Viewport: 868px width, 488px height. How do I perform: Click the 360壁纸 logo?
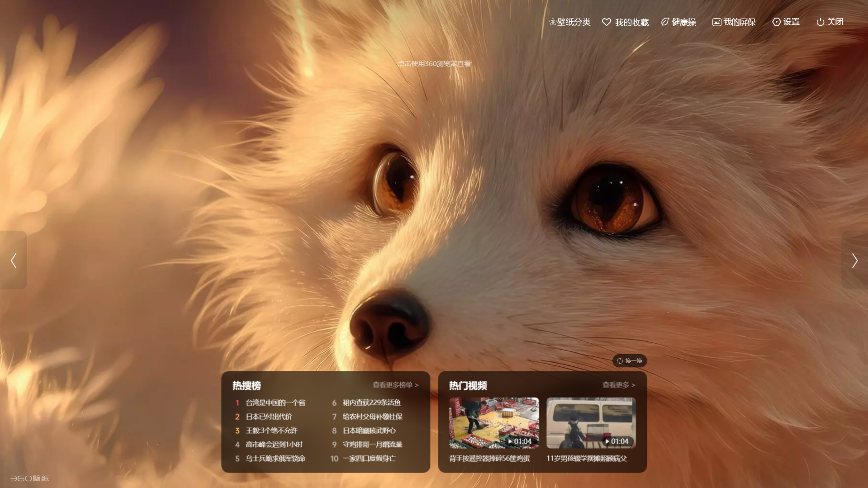coord(29,478)
